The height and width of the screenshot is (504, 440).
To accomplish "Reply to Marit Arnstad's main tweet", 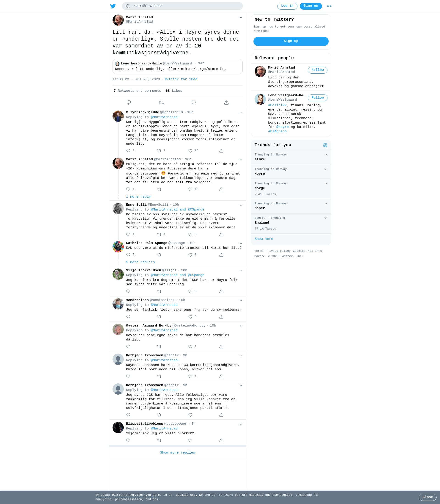I will tap(129, 102).
